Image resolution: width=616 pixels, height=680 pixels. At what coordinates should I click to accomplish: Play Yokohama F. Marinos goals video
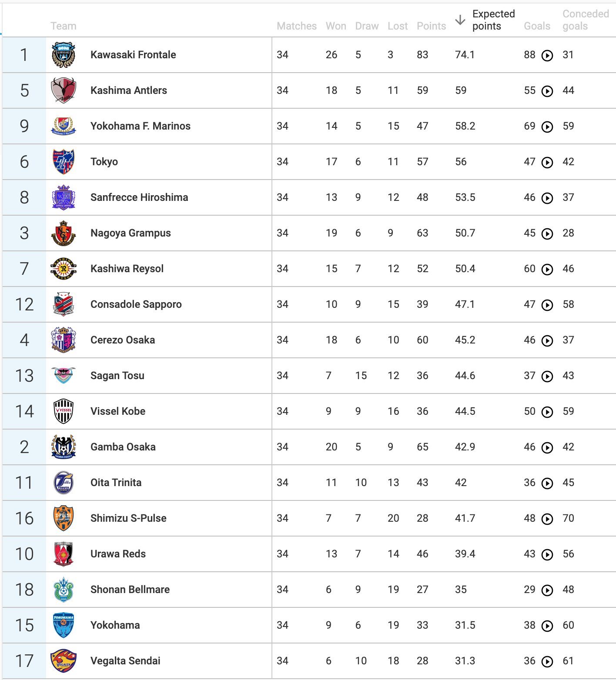click(x=547, y=127)
